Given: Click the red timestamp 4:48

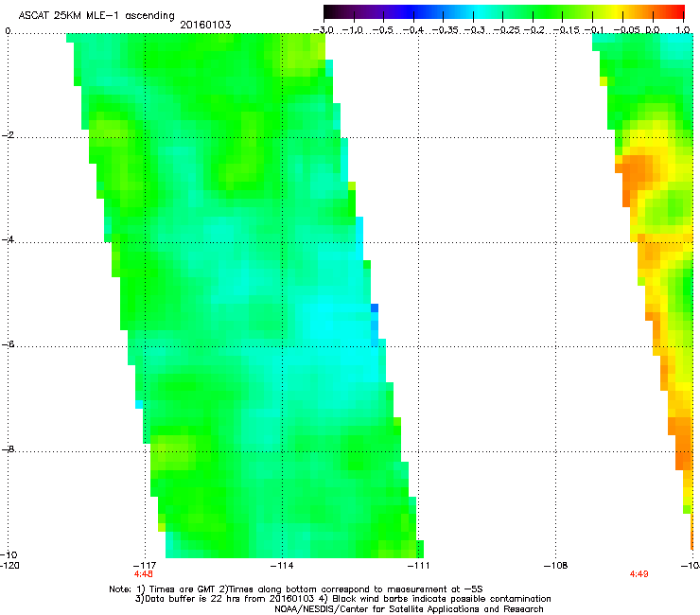Looking at the screenshot, I should click(143, 574).
